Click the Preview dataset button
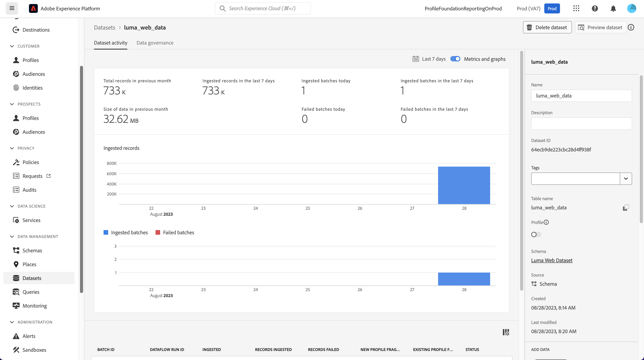Screen dimensions: 644x360 [x=601, y=27]
